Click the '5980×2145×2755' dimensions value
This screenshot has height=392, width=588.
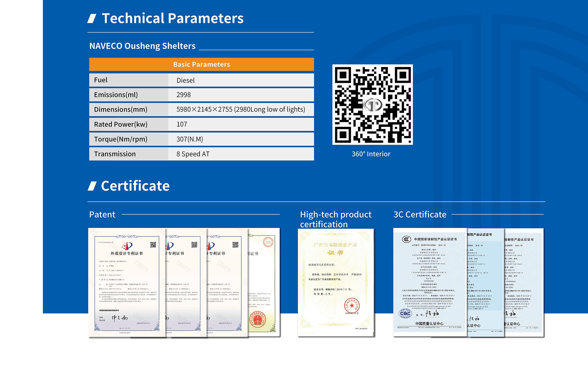coord(241,109)
